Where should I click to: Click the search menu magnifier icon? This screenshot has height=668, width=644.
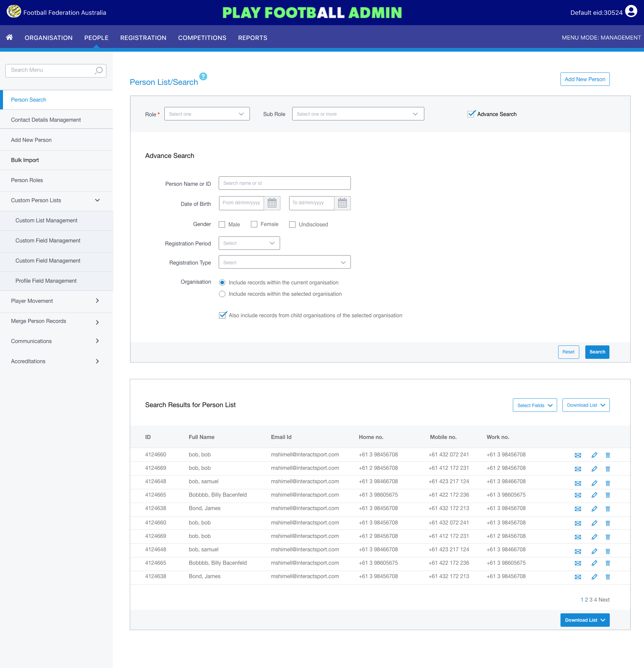[99, 70]
